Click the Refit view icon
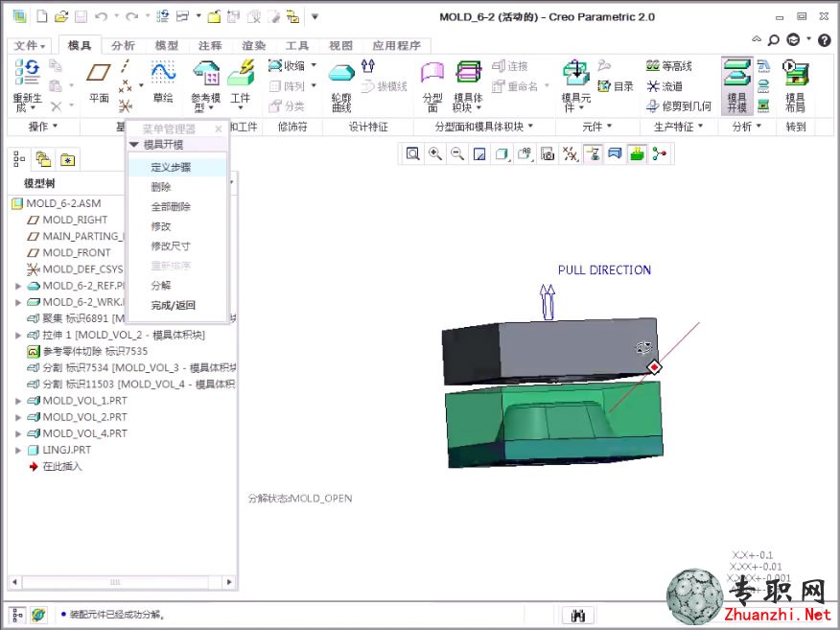The height and width of the screenshot is (630, 840). click(x=412, y=154)
